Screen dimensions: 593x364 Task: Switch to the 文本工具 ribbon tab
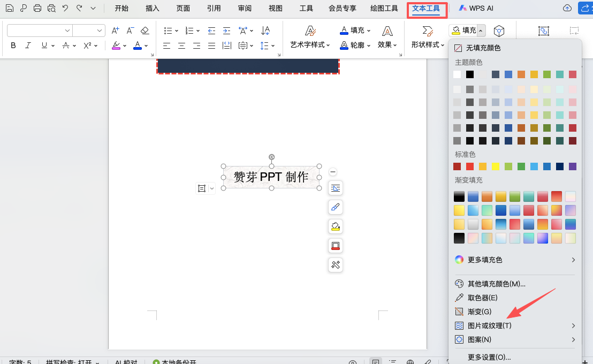[427, 8]
